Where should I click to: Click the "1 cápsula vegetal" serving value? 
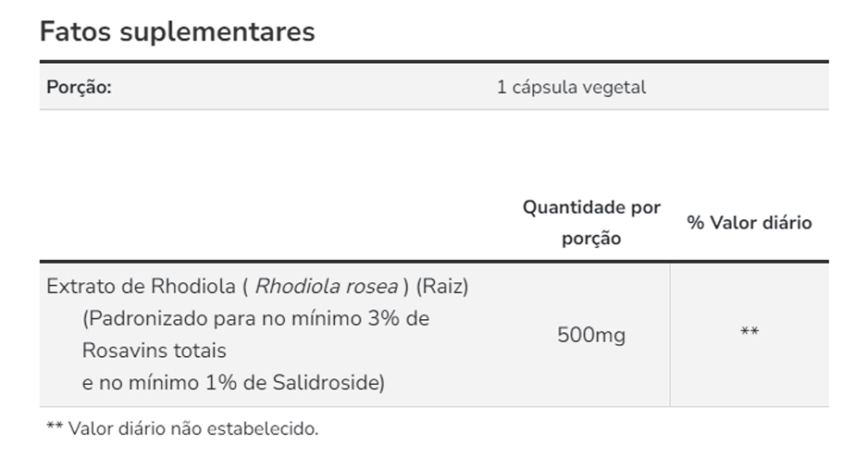(571, 88)
